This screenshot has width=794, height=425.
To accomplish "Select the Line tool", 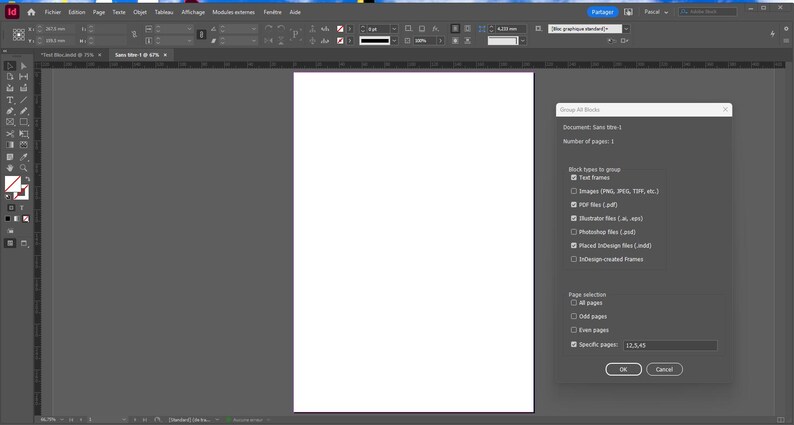I will tap(23, 100).
